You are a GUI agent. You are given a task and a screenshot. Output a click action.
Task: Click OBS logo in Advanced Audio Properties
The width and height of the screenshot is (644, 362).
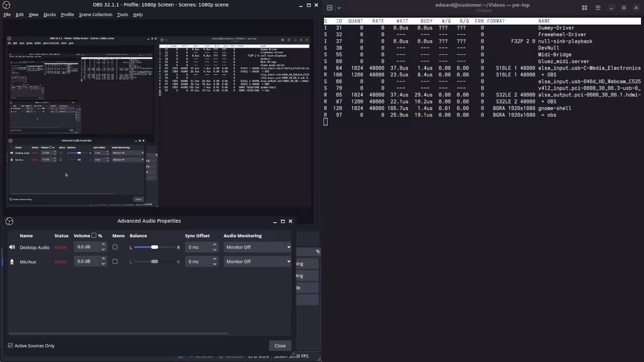coord(9,221)
